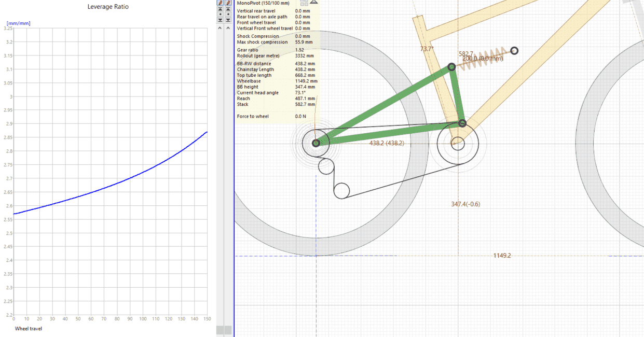Click the right pushpin icon

click(227, 3)
